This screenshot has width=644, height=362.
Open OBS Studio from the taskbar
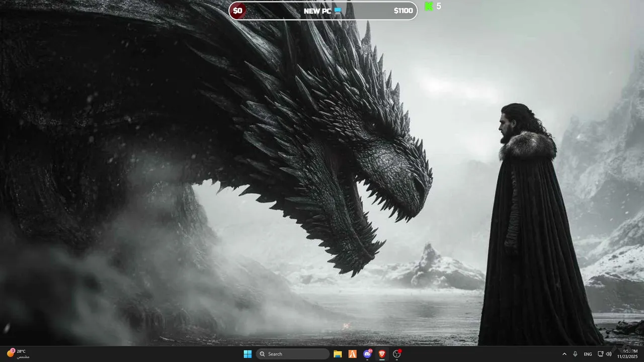(397, 354)
